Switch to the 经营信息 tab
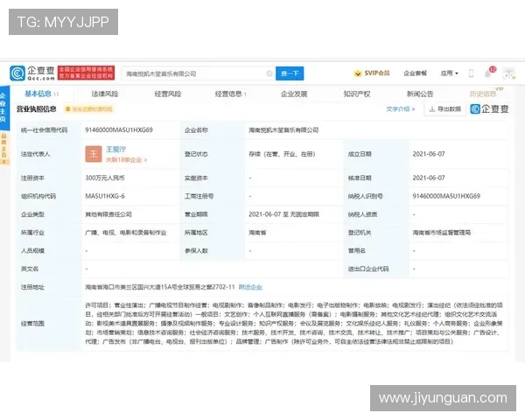 230,94
